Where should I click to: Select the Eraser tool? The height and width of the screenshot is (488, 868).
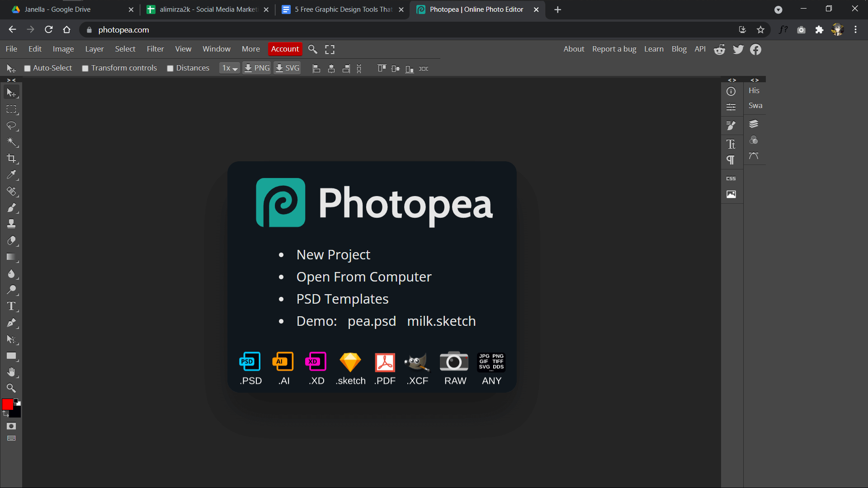coord(11,240)
